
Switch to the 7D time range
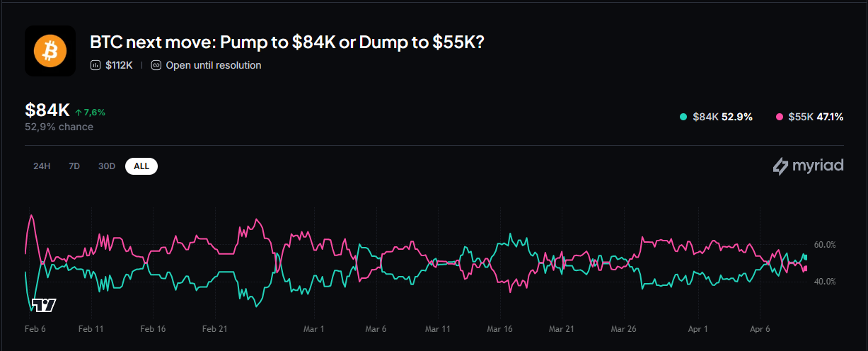click(x=74, y=166)
